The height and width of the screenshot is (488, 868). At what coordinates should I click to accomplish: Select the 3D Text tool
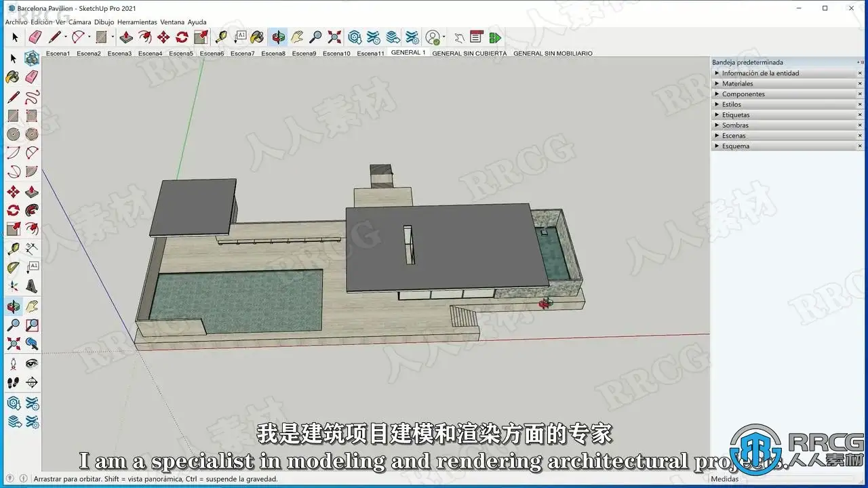point(32,287)
